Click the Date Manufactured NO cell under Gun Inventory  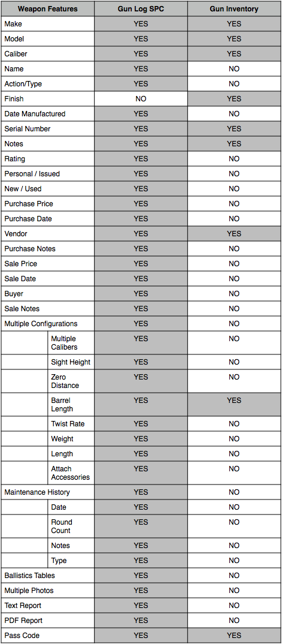pos(235,114)
